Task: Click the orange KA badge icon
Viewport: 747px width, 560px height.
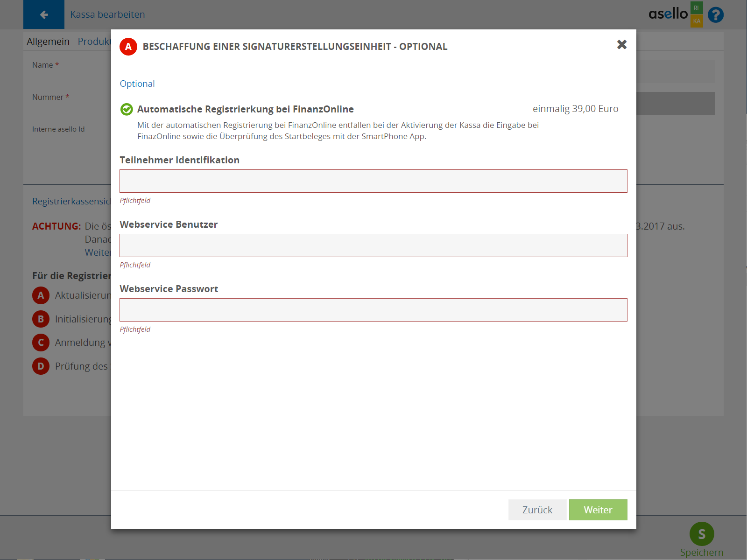Action: (697, 21)
